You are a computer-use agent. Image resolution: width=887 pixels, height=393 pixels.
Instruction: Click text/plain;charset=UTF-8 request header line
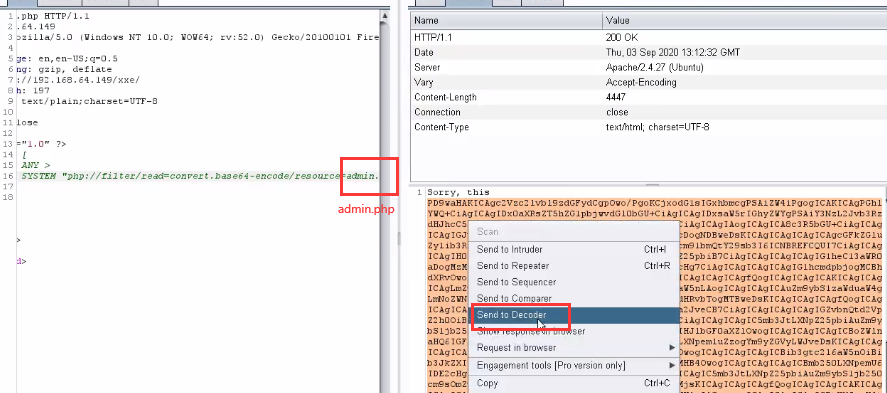click(89, 101)
